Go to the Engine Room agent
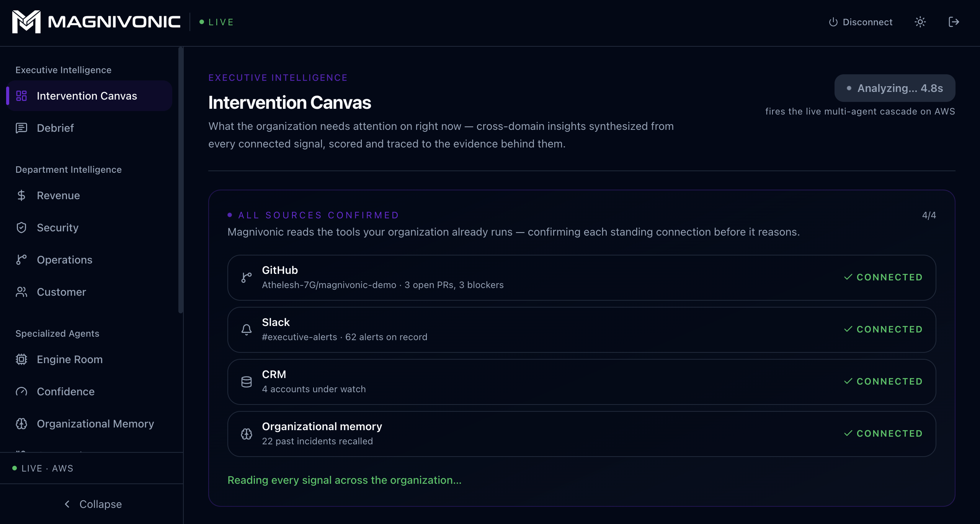Image resolution: width=980 pixels, height=524 pixels. click(89, 359)
